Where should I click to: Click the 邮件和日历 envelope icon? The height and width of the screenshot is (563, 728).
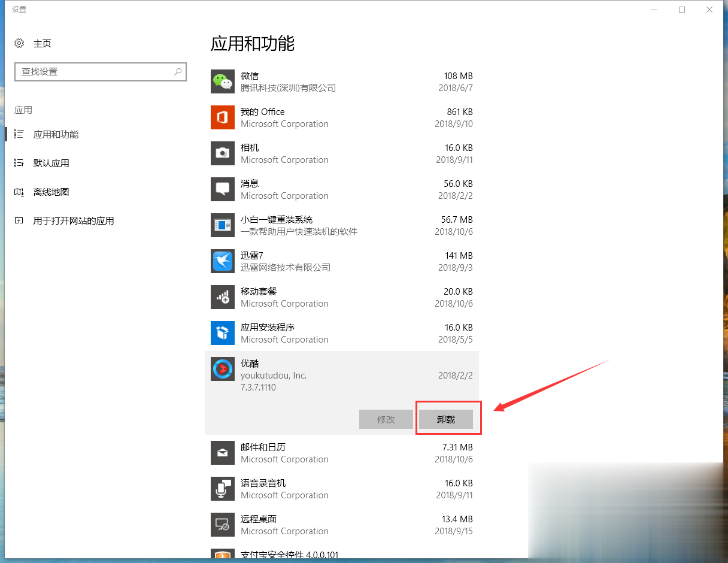coord(223,453)
